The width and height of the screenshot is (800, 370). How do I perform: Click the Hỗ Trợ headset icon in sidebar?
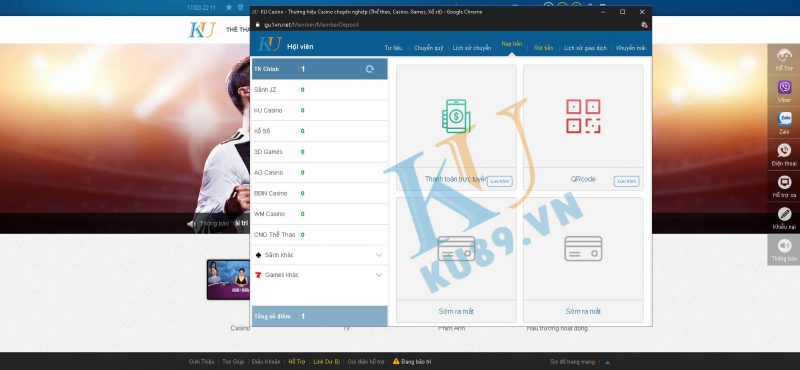click(784, 56)
